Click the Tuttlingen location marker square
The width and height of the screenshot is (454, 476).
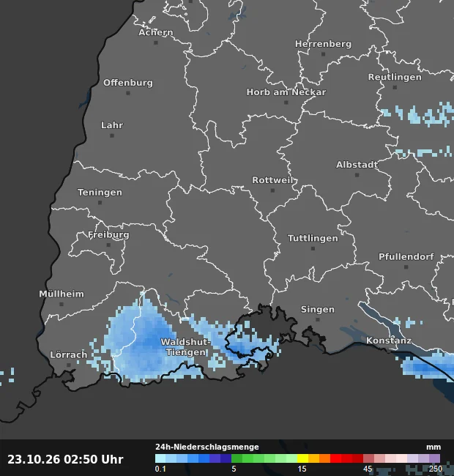[313, 249]
